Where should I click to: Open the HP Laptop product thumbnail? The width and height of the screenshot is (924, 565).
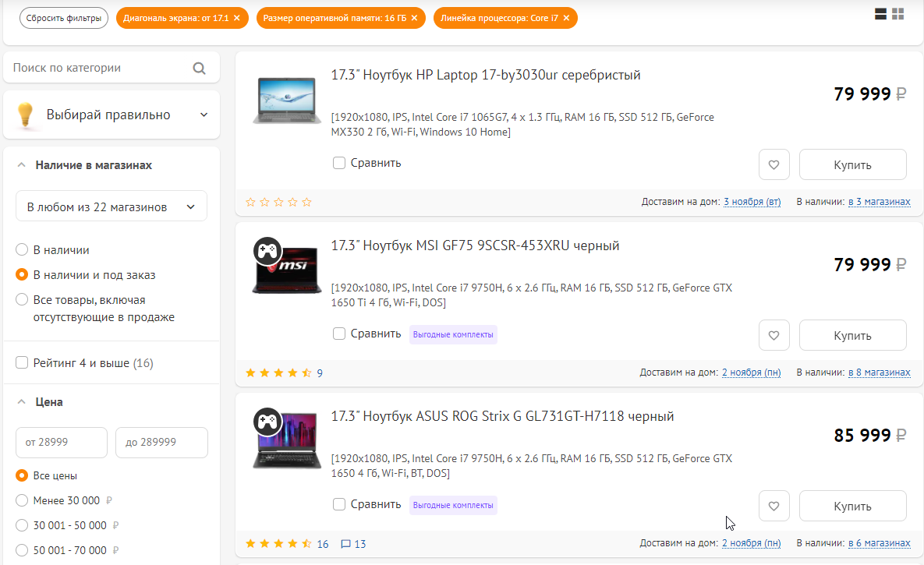coord(287,101)
